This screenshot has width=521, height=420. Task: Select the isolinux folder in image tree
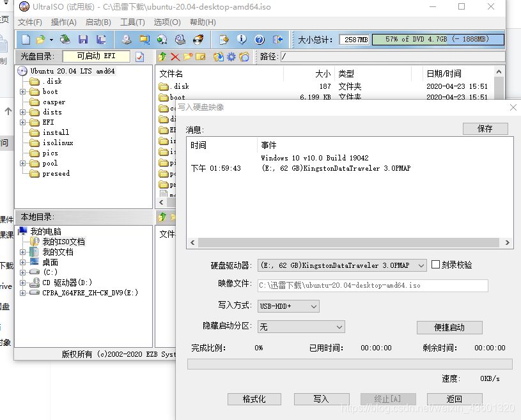[x=58, y=143]
